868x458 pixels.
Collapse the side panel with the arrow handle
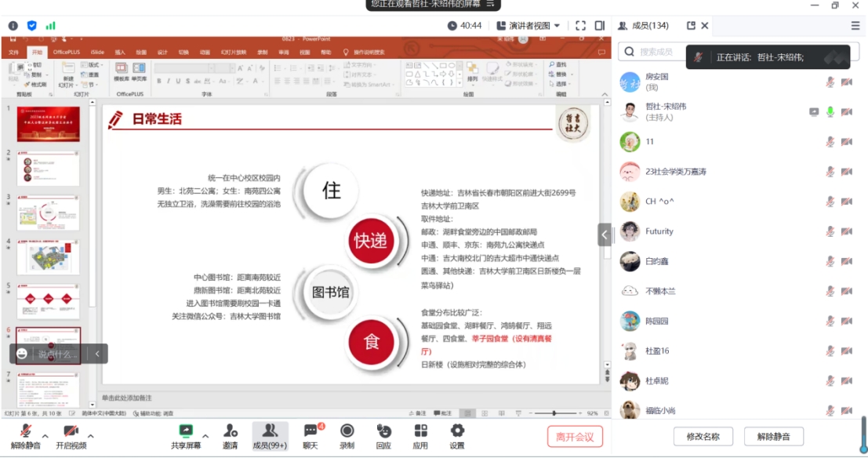605,234
